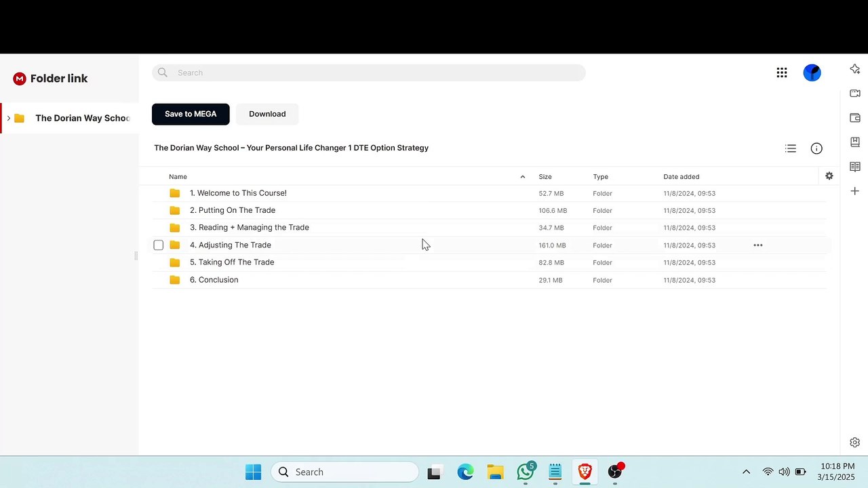Expand The Dorian Way School tree node
868x488 pixels.
coord(9,119)
